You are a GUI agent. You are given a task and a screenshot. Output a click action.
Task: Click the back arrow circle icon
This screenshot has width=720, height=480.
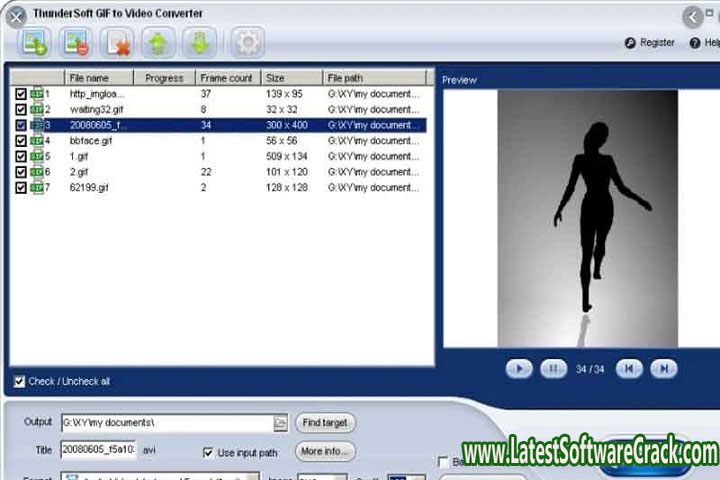click(x=692, y=18)
